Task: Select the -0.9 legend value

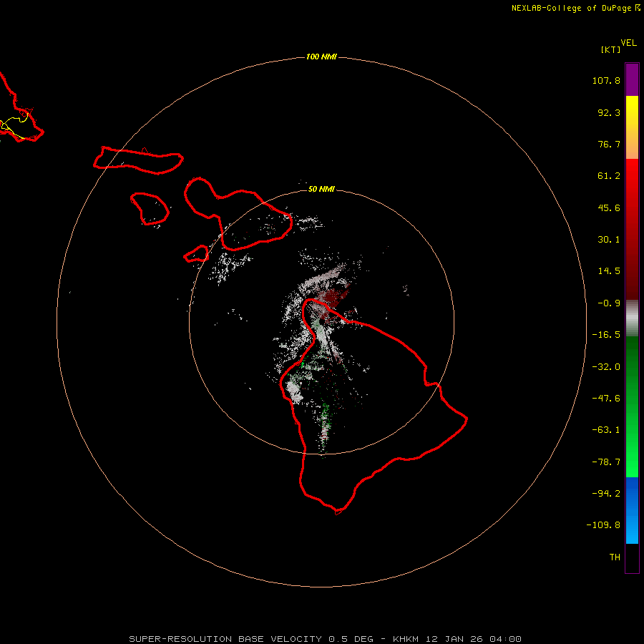Action: [609, 303]
